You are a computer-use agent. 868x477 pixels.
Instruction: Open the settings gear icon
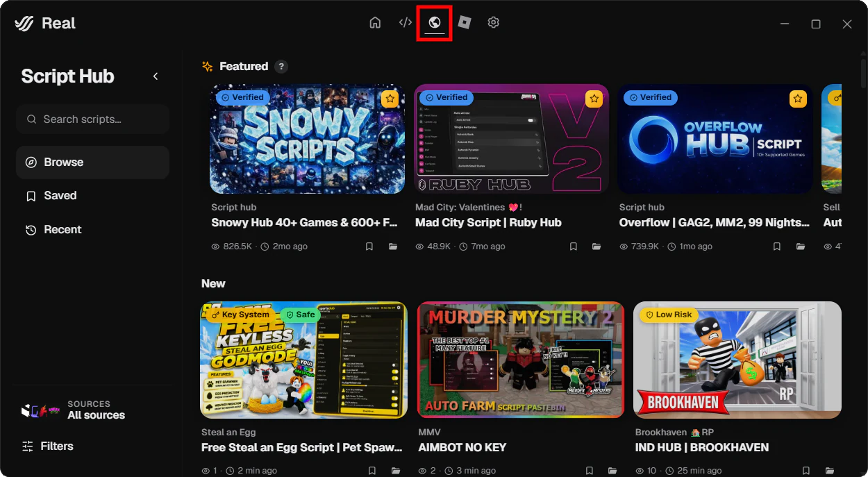pos(494,23)
